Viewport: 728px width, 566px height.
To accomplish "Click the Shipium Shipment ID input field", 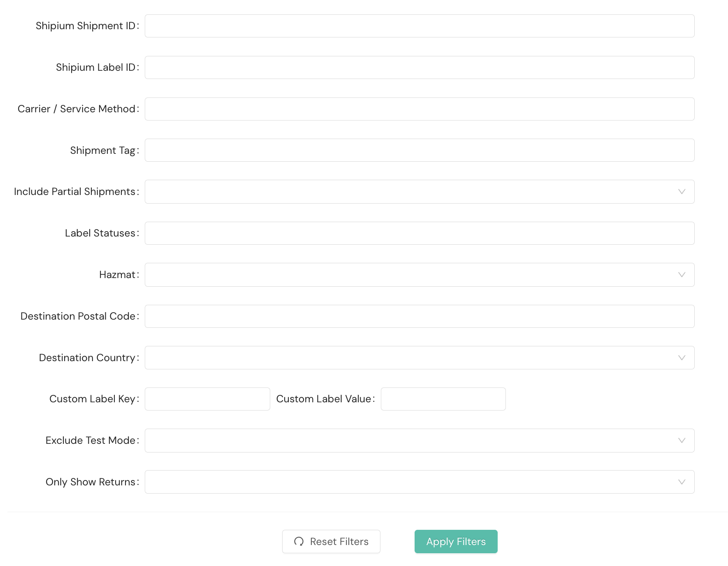I will click(x=420, y=26).
